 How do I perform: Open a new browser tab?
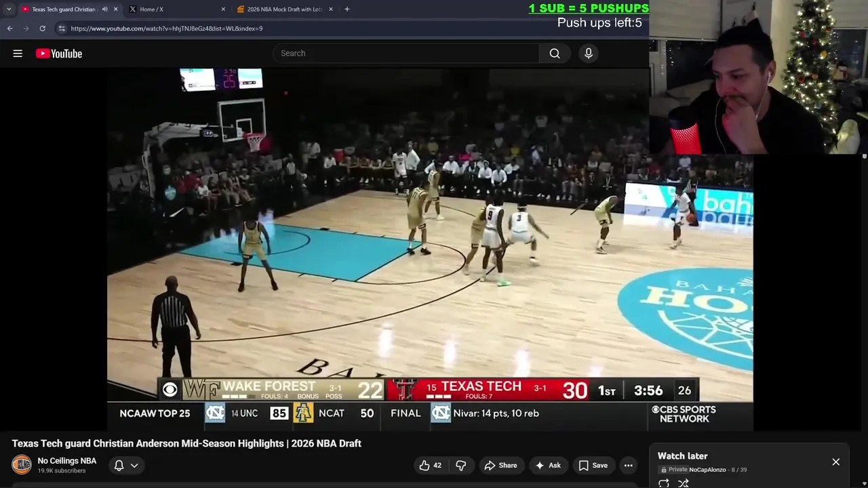(x=347, y=9)
